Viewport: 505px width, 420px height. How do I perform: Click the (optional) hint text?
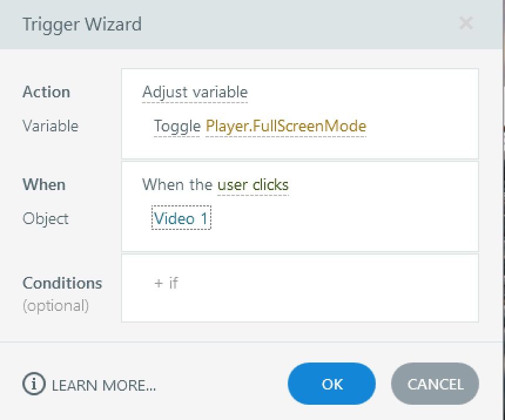(56, 306)
